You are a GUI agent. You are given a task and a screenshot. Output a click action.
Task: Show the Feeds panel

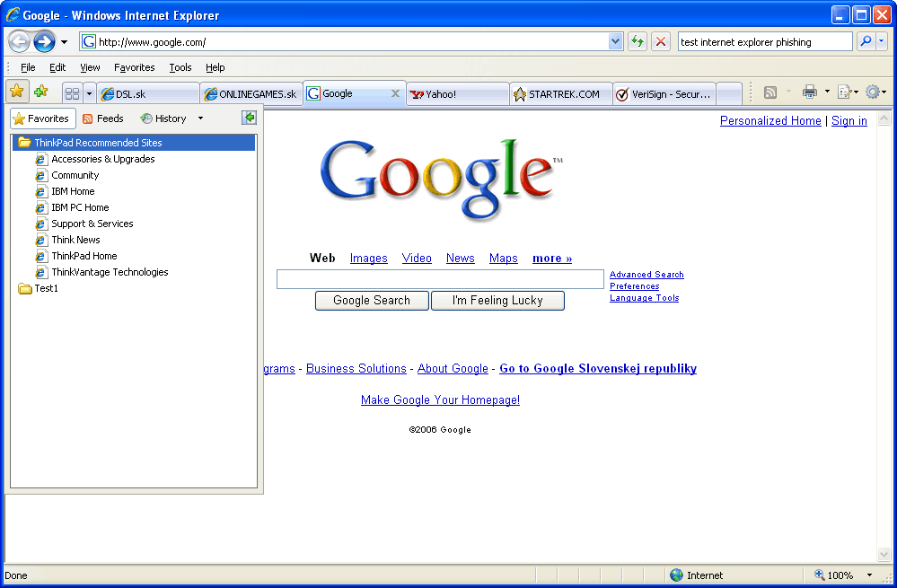click(x=103, y=118)
